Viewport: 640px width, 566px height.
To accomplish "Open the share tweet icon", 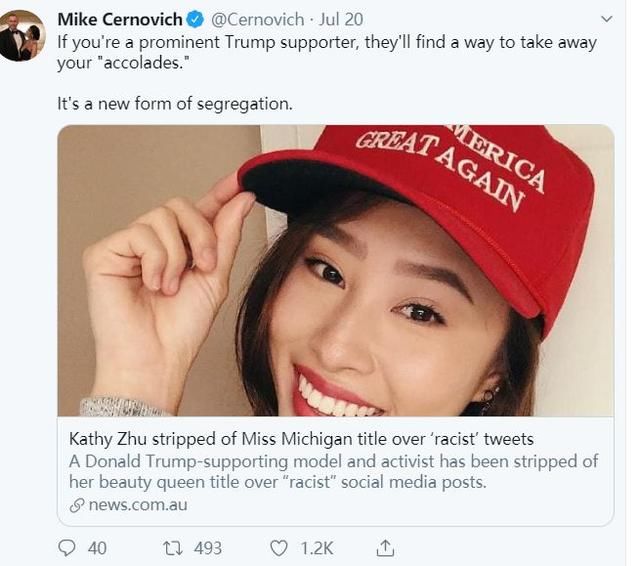I will click(385, 548).
